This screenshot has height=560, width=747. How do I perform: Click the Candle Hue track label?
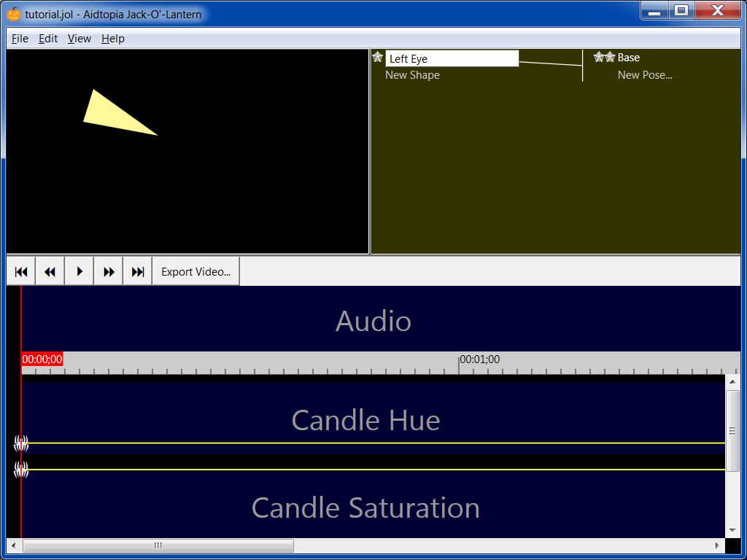coord(365,420)
